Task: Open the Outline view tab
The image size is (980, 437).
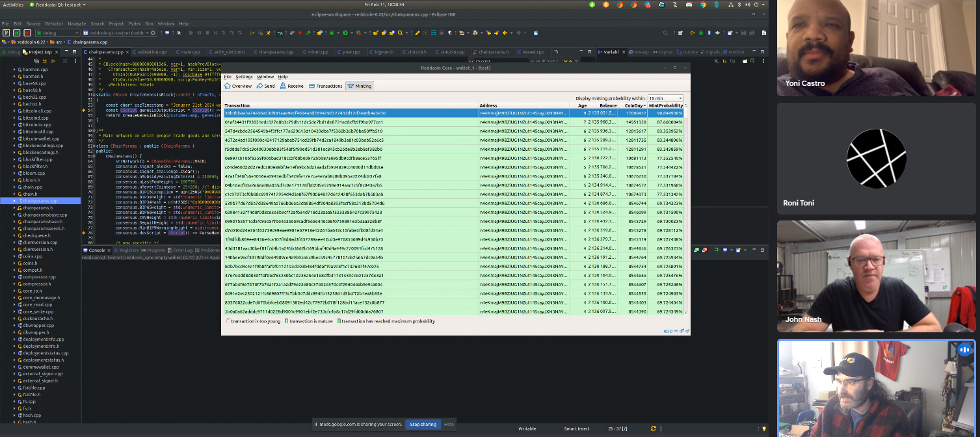Action: click(x=688, y=52)
